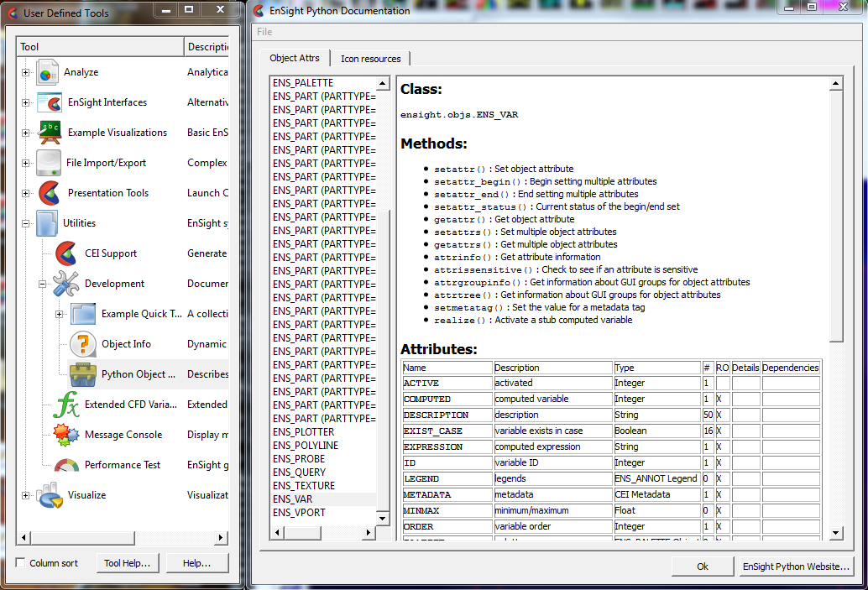Image resolution: width=868 pixels, height=590 pixels.
Task: Click the File Import/Export drive icon
Action: point(48,163)
